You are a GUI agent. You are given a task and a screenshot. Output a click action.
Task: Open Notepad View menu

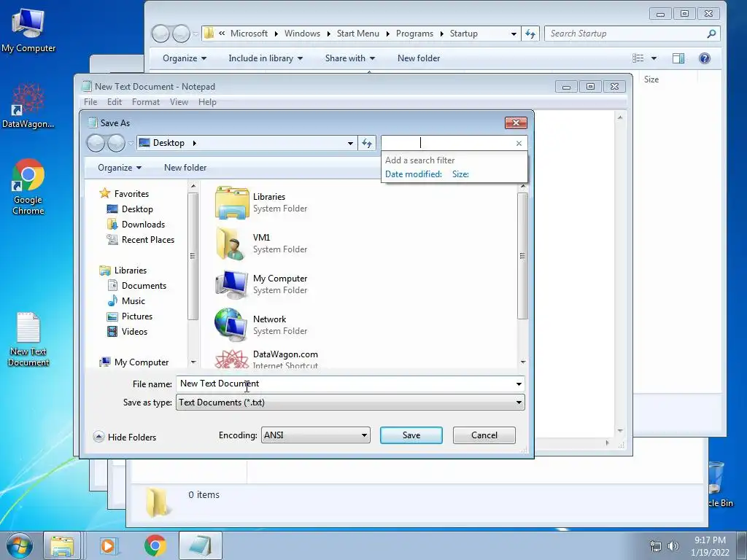pos(179,102)
